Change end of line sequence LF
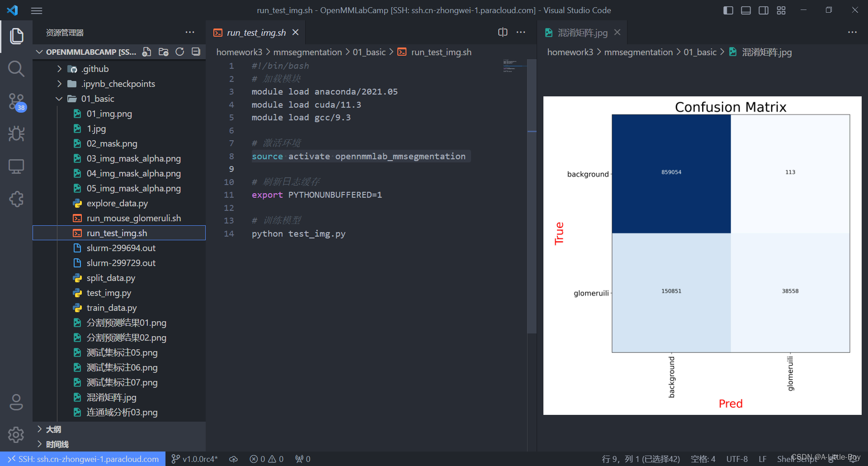868x466 pixels. (x=763, y=459)
